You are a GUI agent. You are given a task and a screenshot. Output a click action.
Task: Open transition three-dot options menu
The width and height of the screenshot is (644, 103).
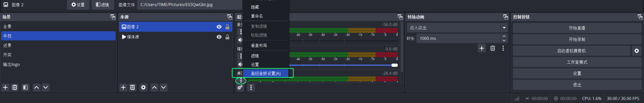coord(503,48)
